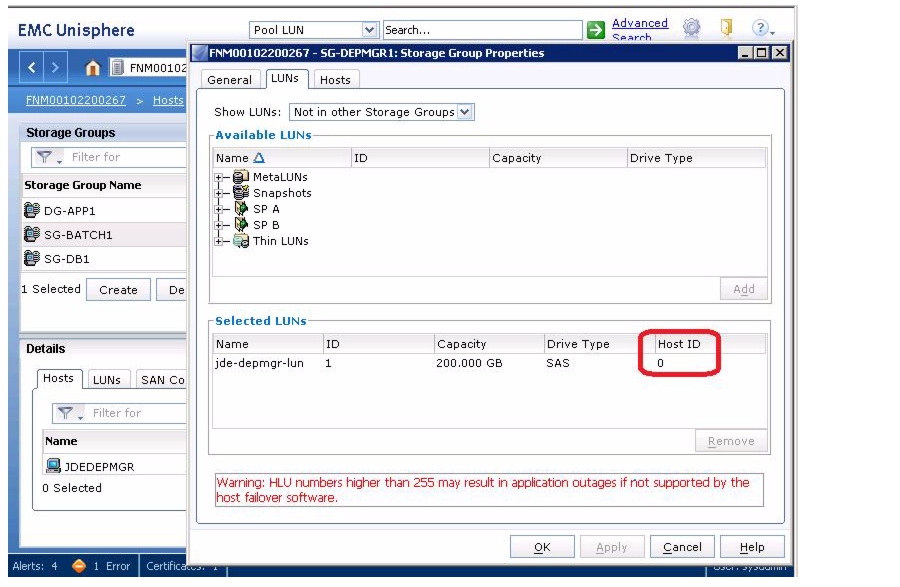Viewport: 900px width, 587px height.
Task: Click the SP A node icon
Action: click(241, 208)
